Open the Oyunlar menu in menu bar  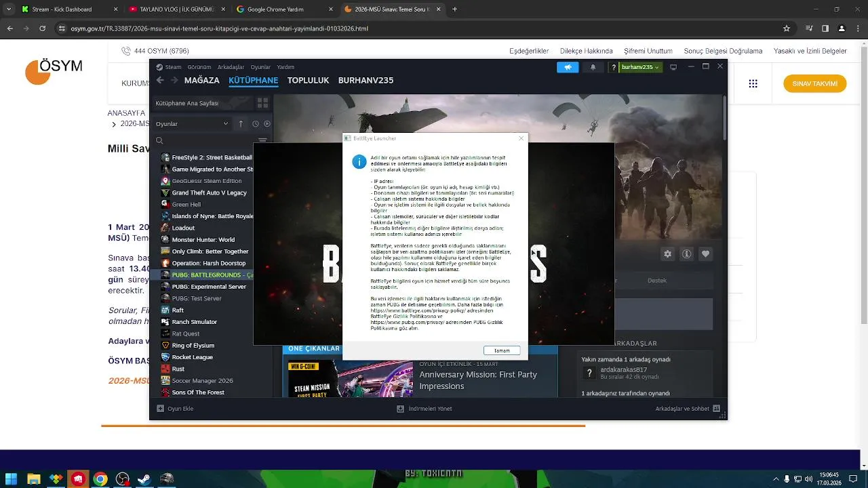pyautogui.click(x=260, y=67)
